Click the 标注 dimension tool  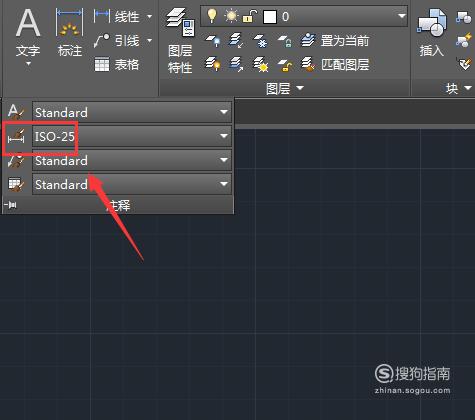pyautogui.click(x=70, y=33)
